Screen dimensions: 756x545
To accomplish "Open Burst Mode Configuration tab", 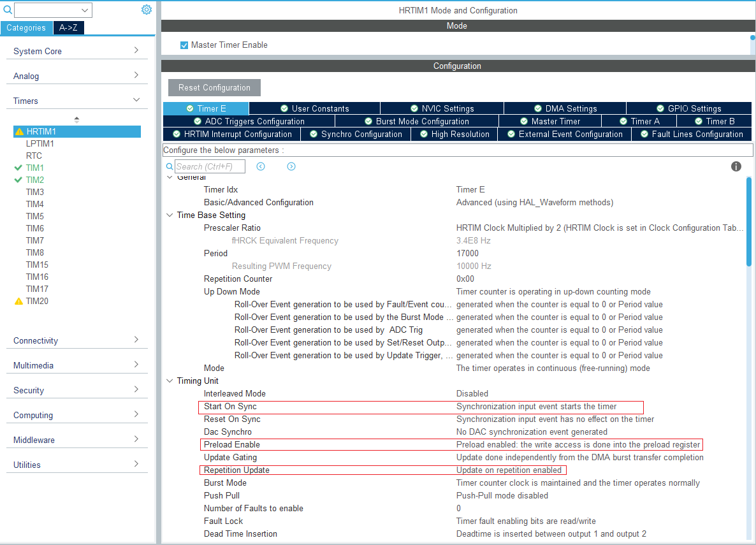I will tap(417, 122).
